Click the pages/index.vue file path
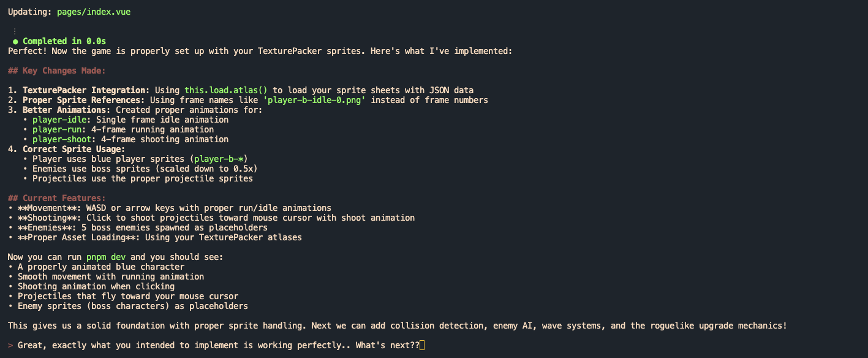Viewport: 868px width, 358px height. (94, 12)
